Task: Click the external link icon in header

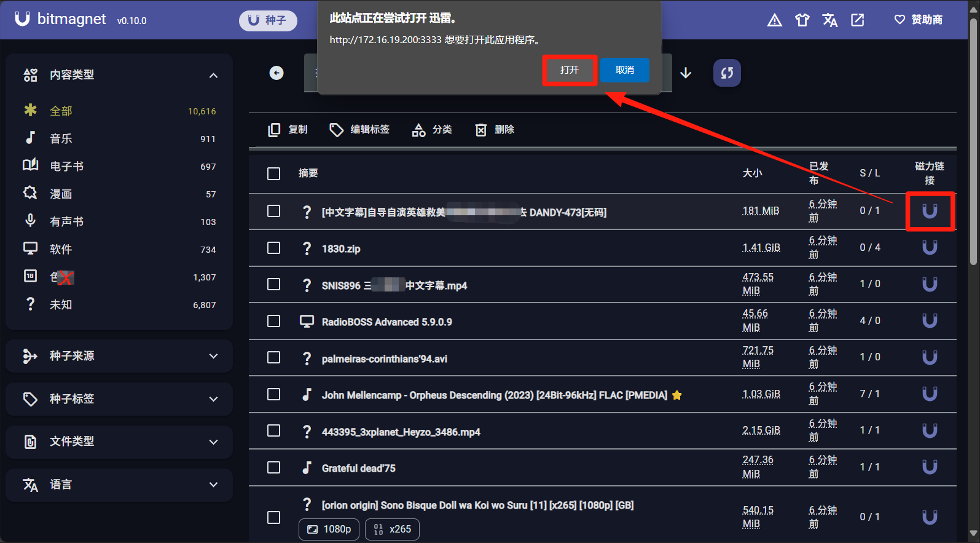Action: pyautogui.click(x=857, y=20)
